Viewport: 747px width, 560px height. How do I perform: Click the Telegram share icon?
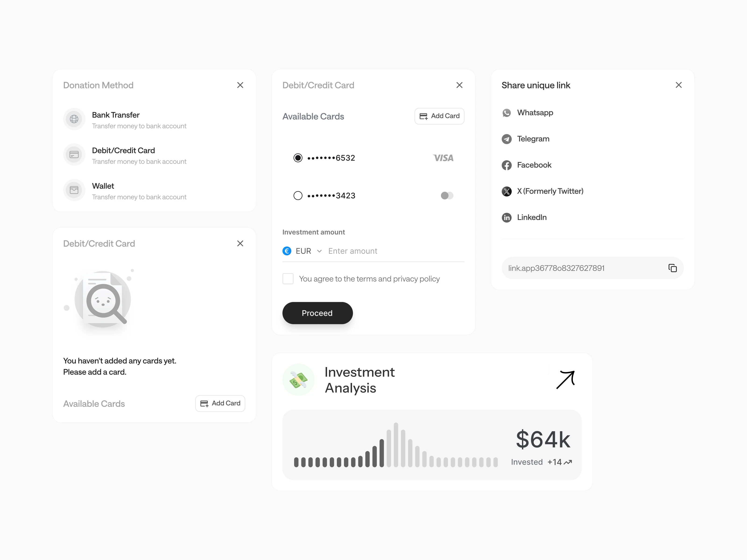(506, 139)
